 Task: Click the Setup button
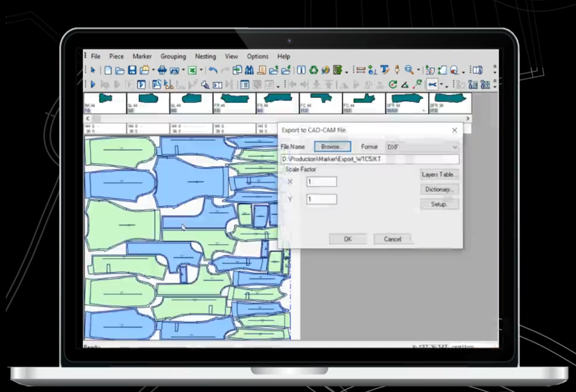tap(439, 204)
